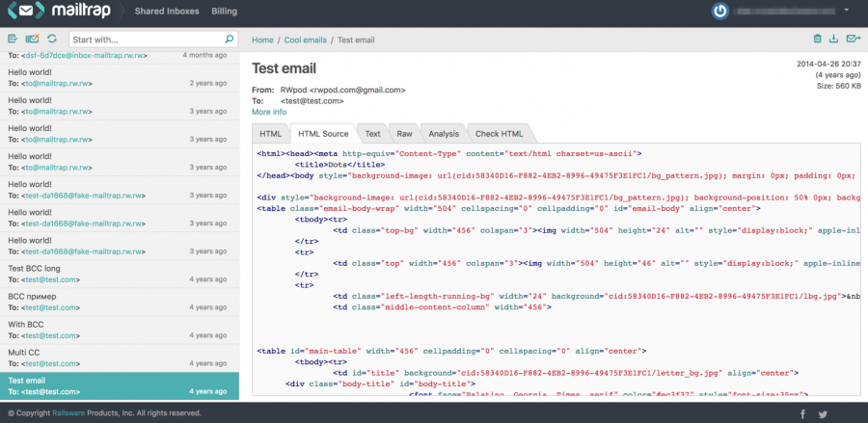Image resolution: width=868 pixels, height=423 pixels.
Task: Open the Cool emails breadcrumb link
Action: [x=306, y=40]
